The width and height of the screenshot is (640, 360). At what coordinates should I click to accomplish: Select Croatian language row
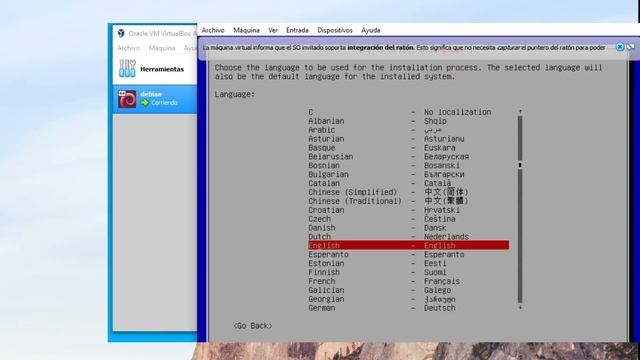point(409,210)
